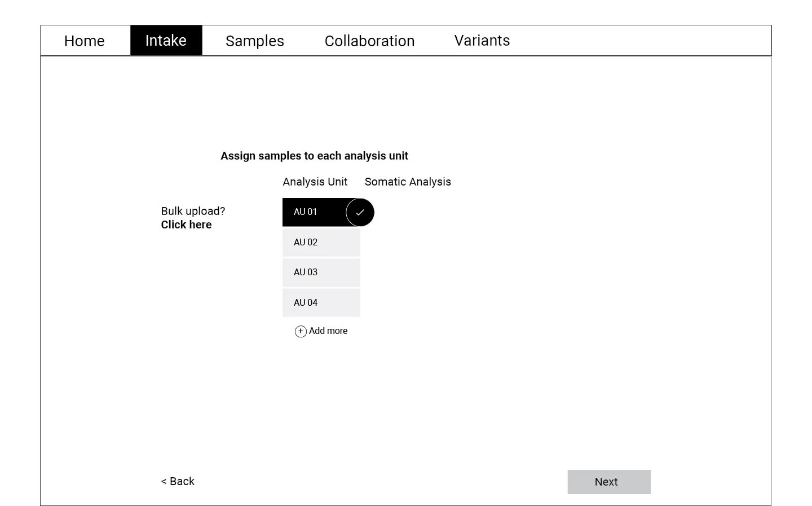This screenshot has width=812, height=506.
Task: Follow the Click here bulk upload link
Action: (x=186, y=225)
